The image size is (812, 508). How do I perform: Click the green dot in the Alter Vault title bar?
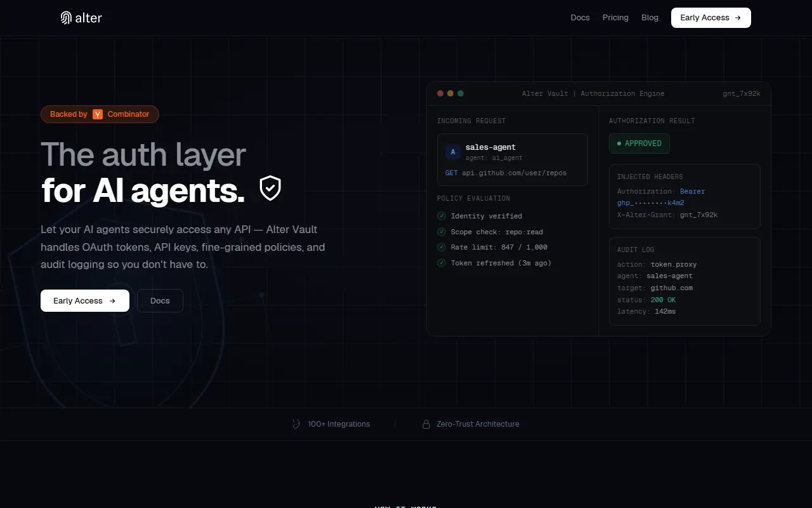pyautogui.click(x=461, y=93)
